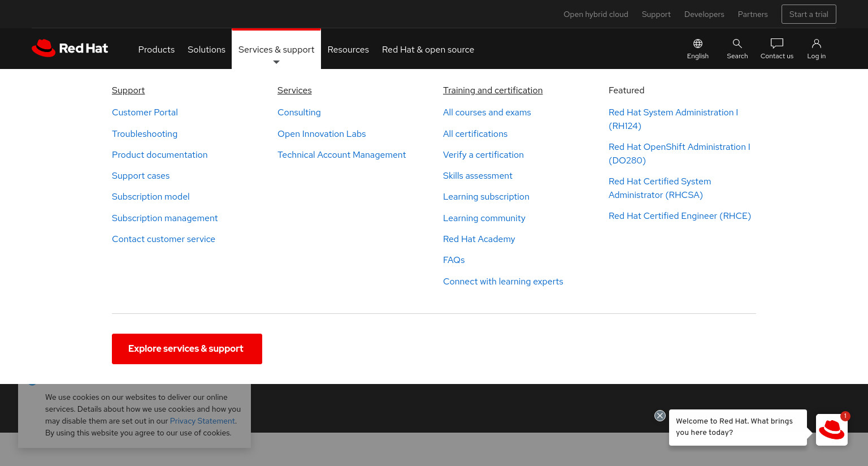Open Technical Account Management link
Viewport: 868px width, 466px height.
pyautogui.click(x=341, y=154)
